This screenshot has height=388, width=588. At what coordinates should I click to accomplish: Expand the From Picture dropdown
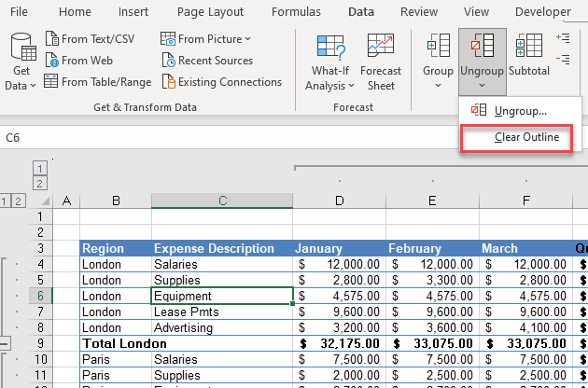click(x=247, y=39)
